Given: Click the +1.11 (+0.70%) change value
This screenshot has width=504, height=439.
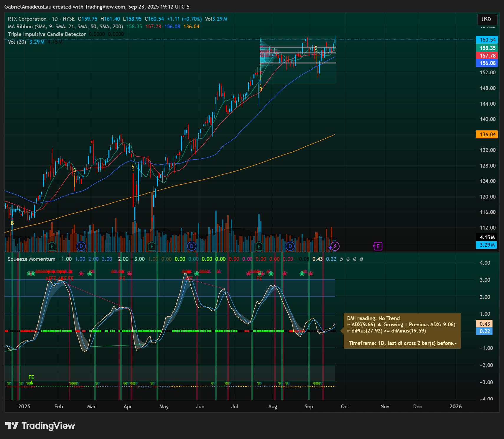Looking at the screenshot, I should coord(184,19).
